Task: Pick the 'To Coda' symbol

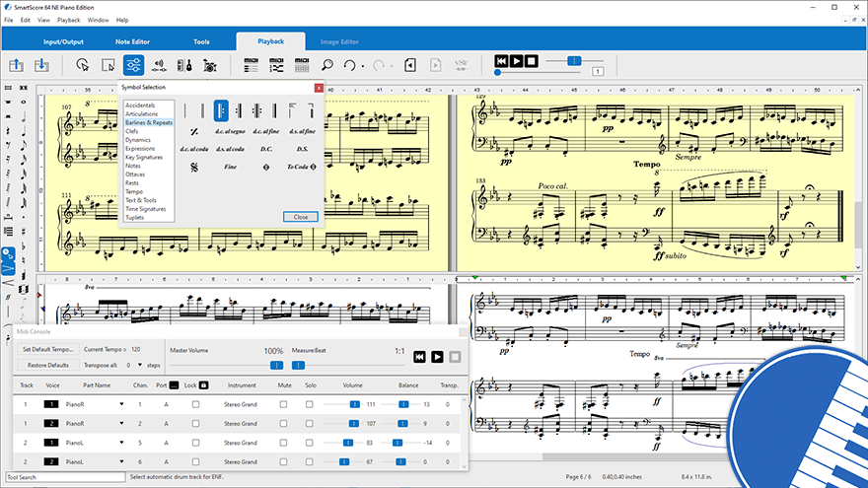Action: coord(301,167)
